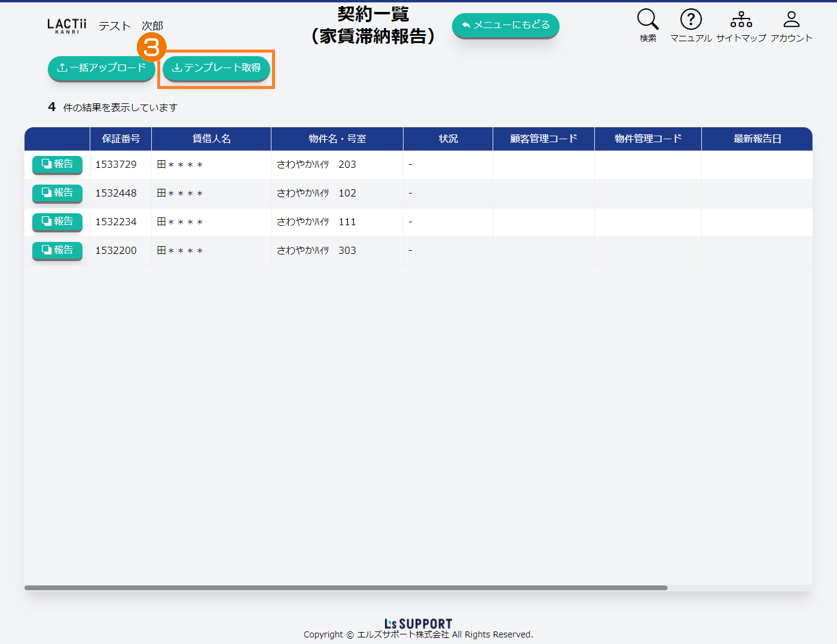Screen dimensions: 837x644
Task: Click the LACTii KANRI logo
Action: (x=67, y=26)
